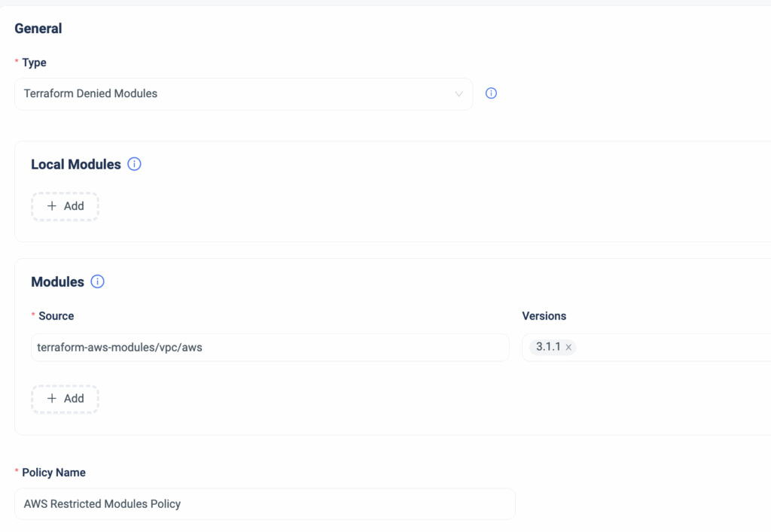
Task: Click the Source field label
Action: pyautogui.click(x=56, y=316)
